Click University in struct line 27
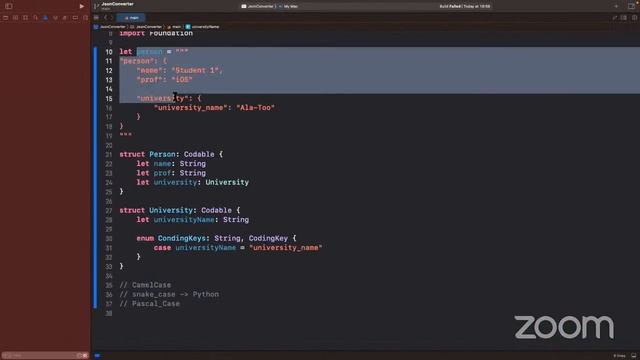Viewport: 640px width, 360px height. (171, 210)
